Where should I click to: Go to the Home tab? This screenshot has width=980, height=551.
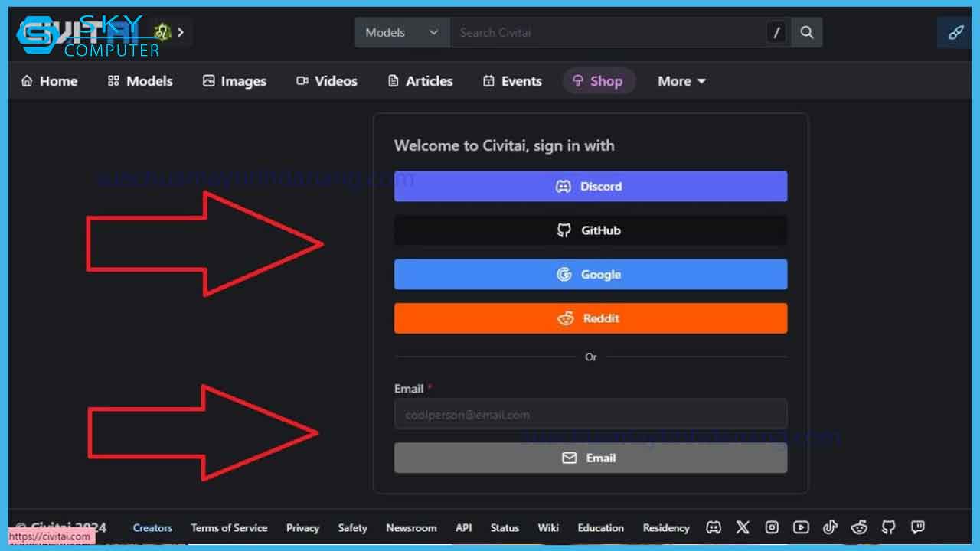[49, 81]
